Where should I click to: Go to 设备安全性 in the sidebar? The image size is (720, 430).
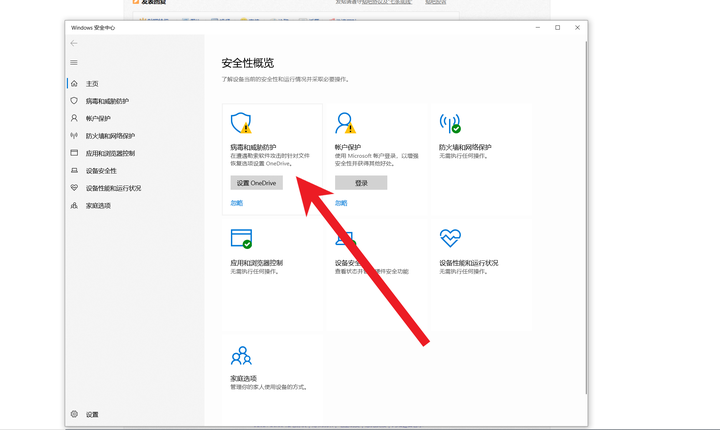[101, 171]
